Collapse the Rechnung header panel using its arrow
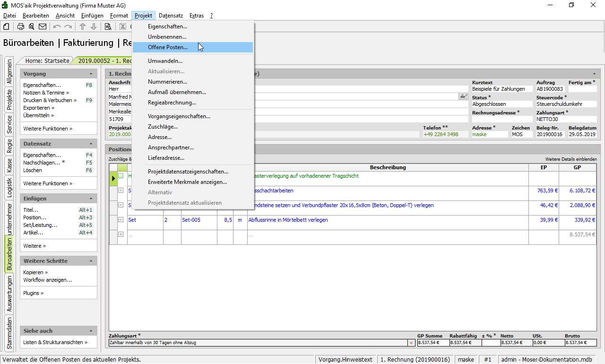This screenshot has width=605, height=364. point(594,74)
